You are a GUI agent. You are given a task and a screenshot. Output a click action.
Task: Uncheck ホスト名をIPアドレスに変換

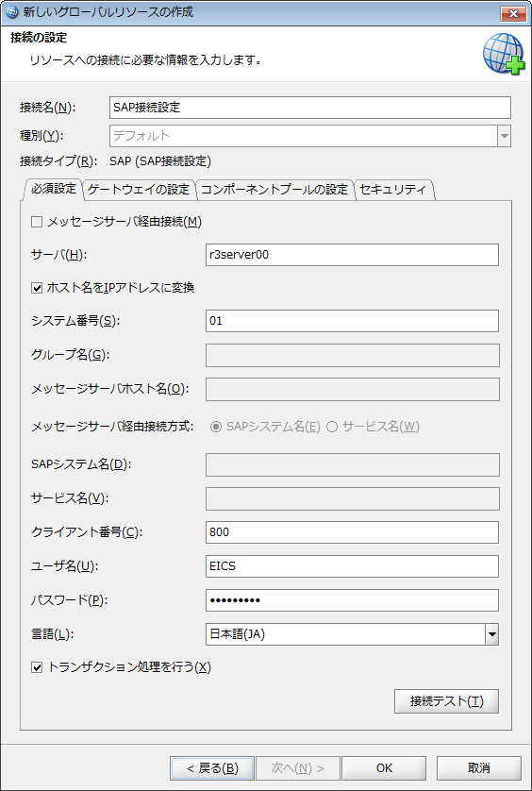[36, 288]
